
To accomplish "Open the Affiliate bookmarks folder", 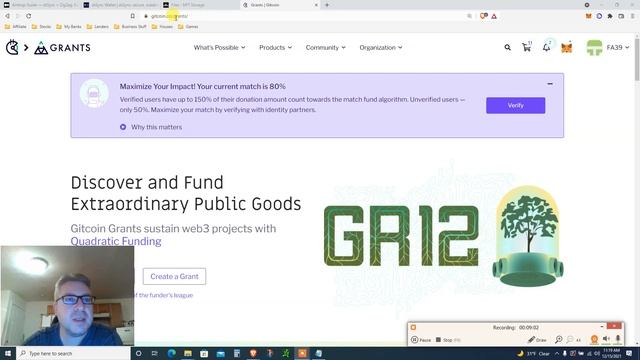I will [16, 27].
